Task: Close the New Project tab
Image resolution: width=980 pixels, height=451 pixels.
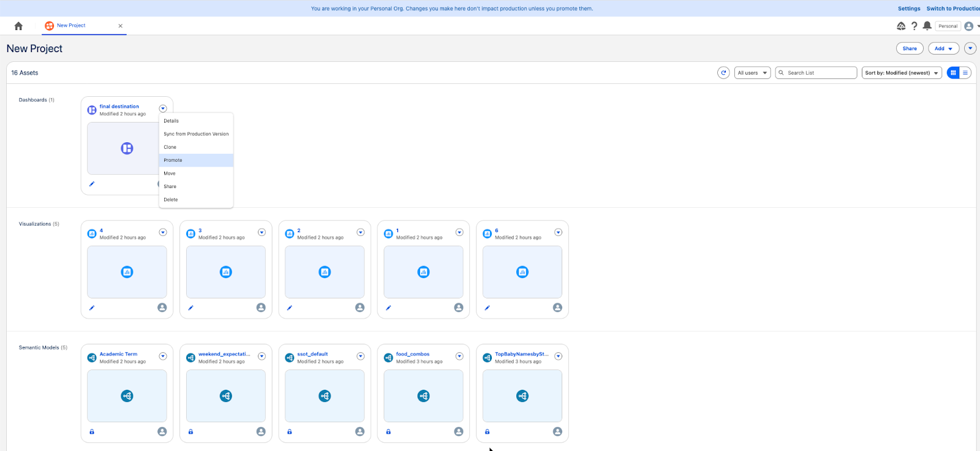Action: (121, 26)
